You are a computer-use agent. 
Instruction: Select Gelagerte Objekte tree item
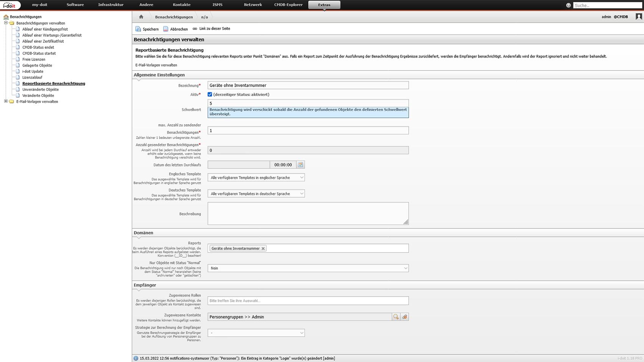click(37, 66)
